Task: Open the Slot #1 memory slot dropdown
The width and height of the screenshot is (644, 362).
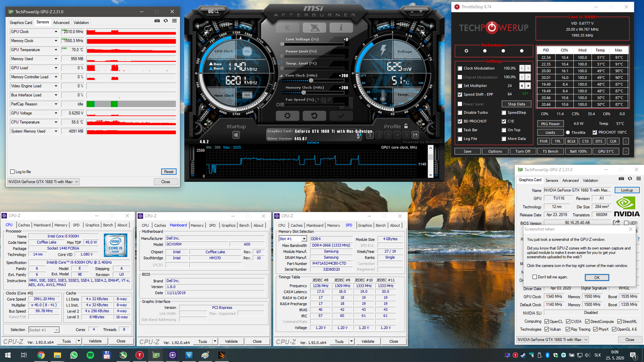Action: click(x=293, y=239)
